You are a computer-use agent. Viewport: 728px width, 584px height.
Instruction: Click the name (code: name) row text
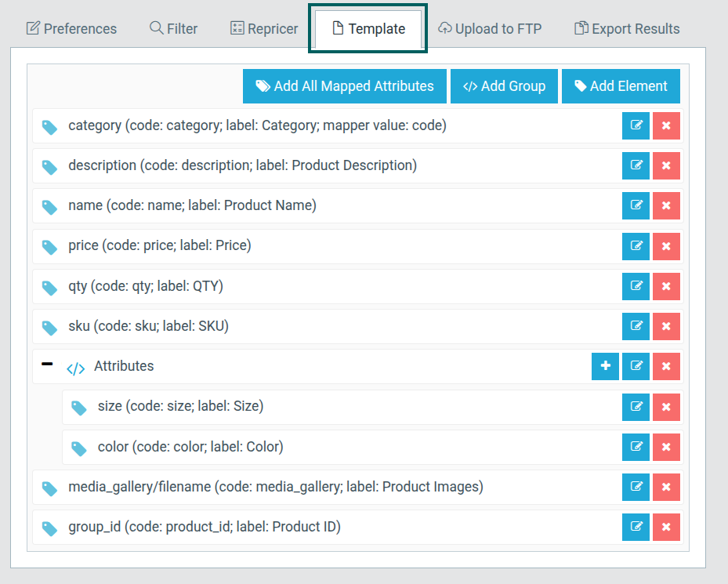[192, 206]
